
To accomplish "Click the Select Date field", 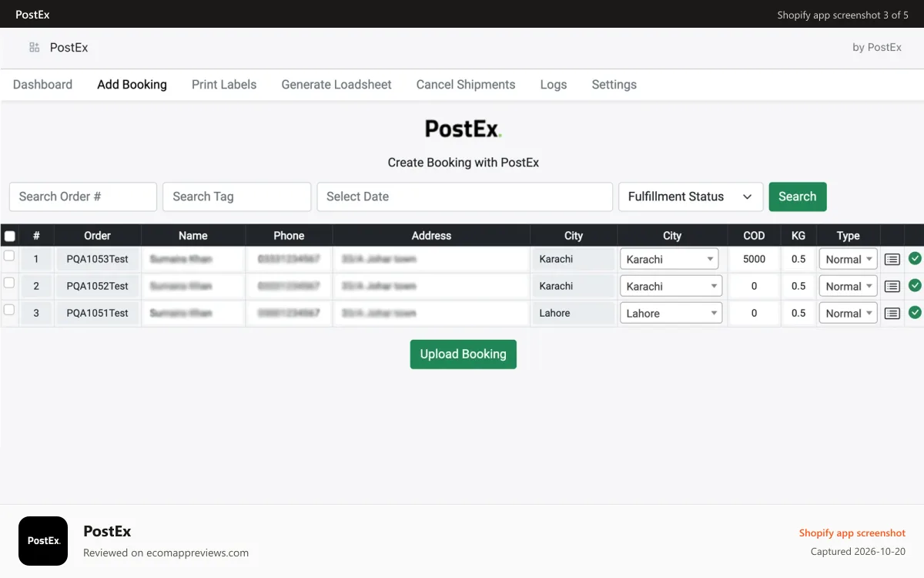I will (x=465, y=197).
